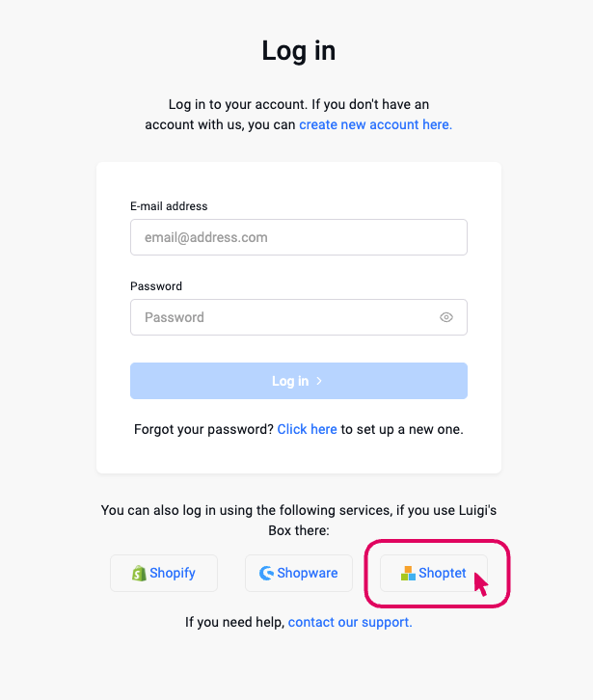The width and height of the screenshot is (593, 700).
Task: Show the password with the eye icon
Action: 445,317
